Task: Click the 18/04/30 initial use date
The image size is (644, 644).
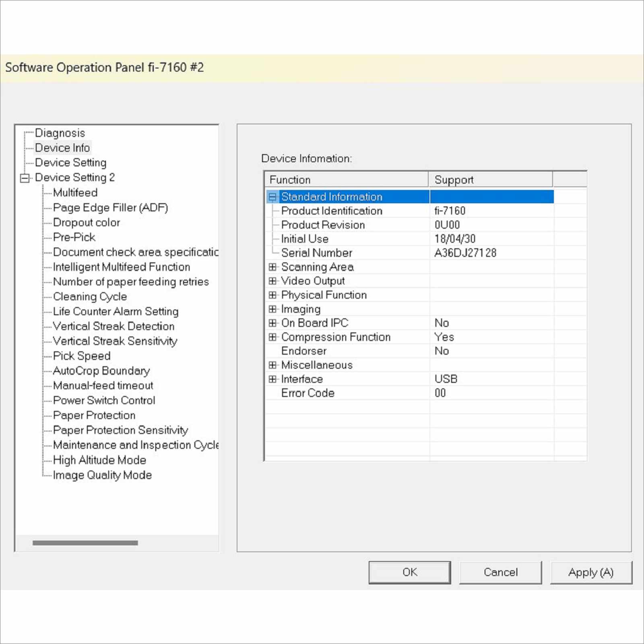Action: (455, 239)
